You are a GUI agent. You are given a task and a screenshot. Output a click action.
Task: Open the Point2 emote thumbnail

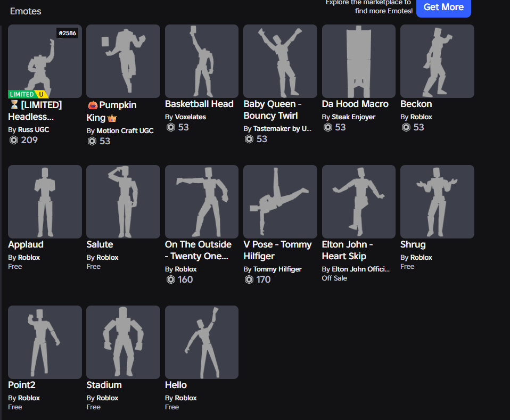pyautogui.click(x=45, y=342)
